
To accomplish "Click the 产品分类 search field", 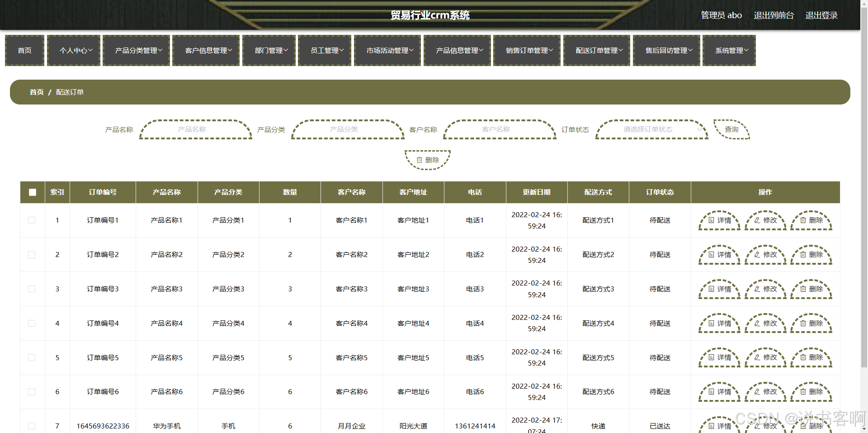I will click(348, 129).
